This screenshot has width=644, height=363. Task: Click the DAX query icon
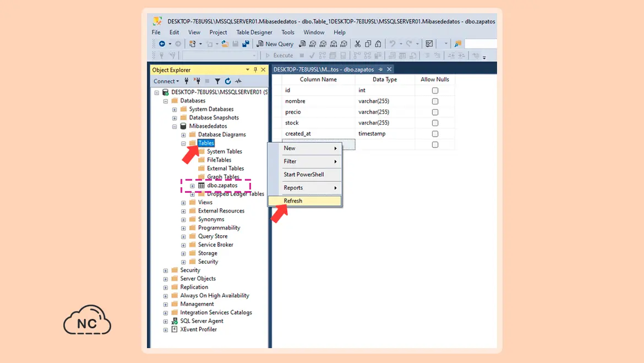coord(344,44)
